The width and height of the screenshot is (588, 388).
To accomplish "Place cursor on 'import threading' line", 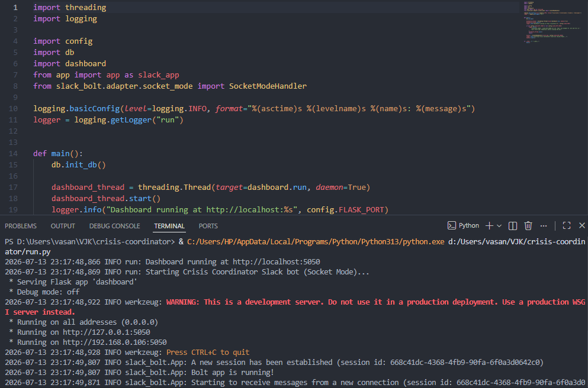I will click(70, 8).
